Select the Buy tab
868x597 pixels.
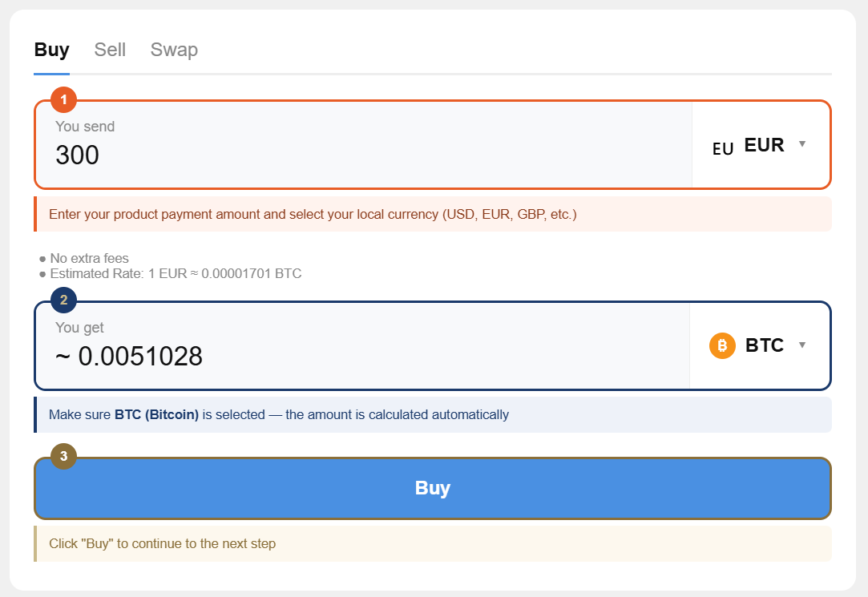click(51, 50)
